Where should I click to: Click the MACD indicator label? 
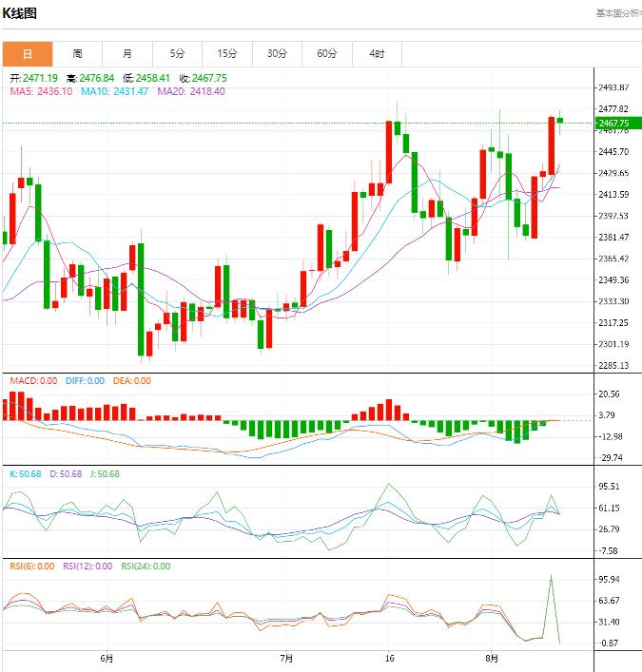pyautogui.click(x=32, y=381)
